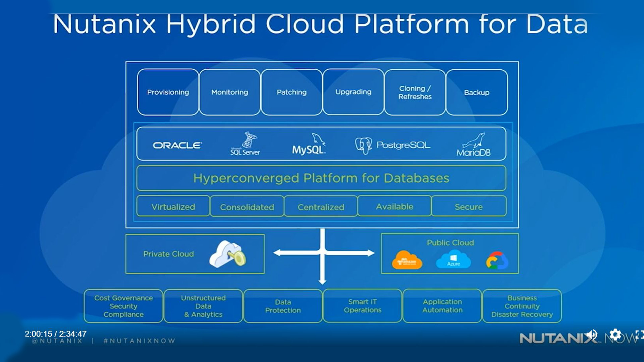Mute the video audio with the speaker icon
This screenshot has width=644, height=362.
tap(592, 334)
